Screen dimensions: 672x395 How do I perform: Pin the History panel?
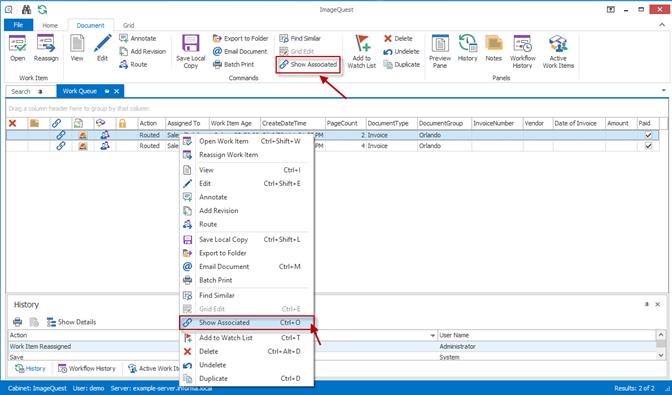[x=647, y=304]
